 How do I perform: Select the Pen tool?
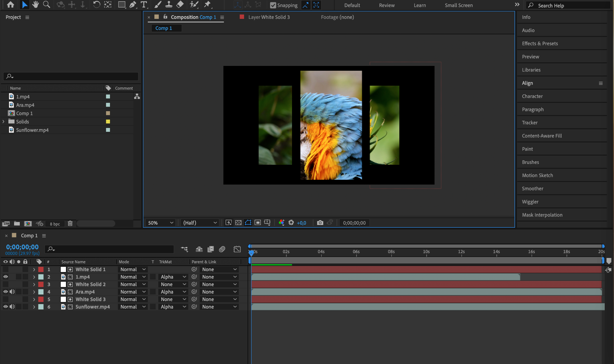tap(133, 4)
